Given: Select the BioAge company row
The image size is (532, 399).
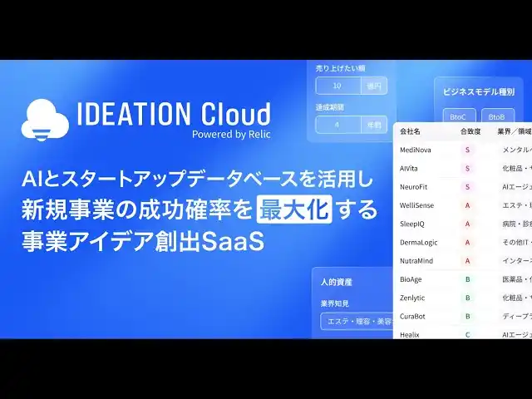Looking at the screenshot, I should (462, 279).
